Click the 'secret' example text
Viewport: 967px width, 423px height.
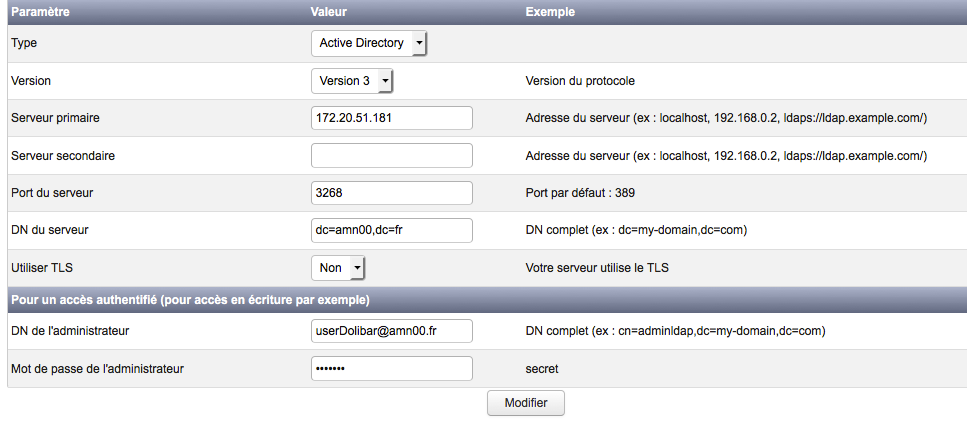click(x=542, y=369)
